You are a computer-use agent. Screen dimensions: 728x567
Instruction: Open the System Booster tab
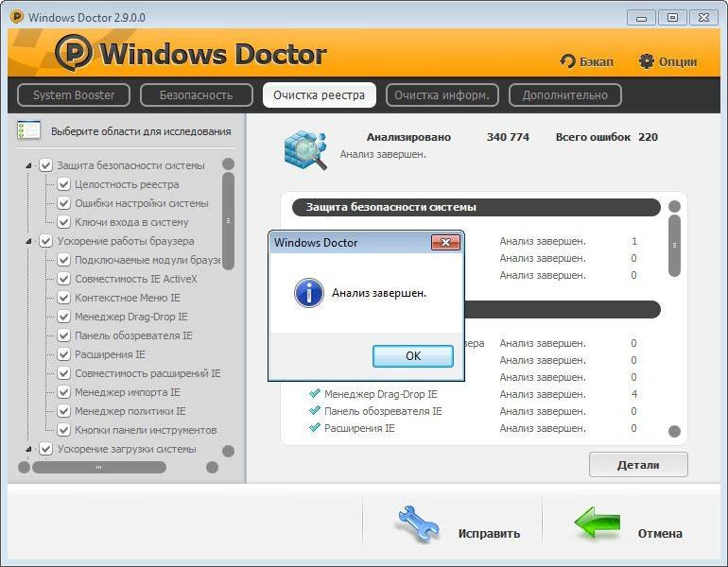point(74,95)
